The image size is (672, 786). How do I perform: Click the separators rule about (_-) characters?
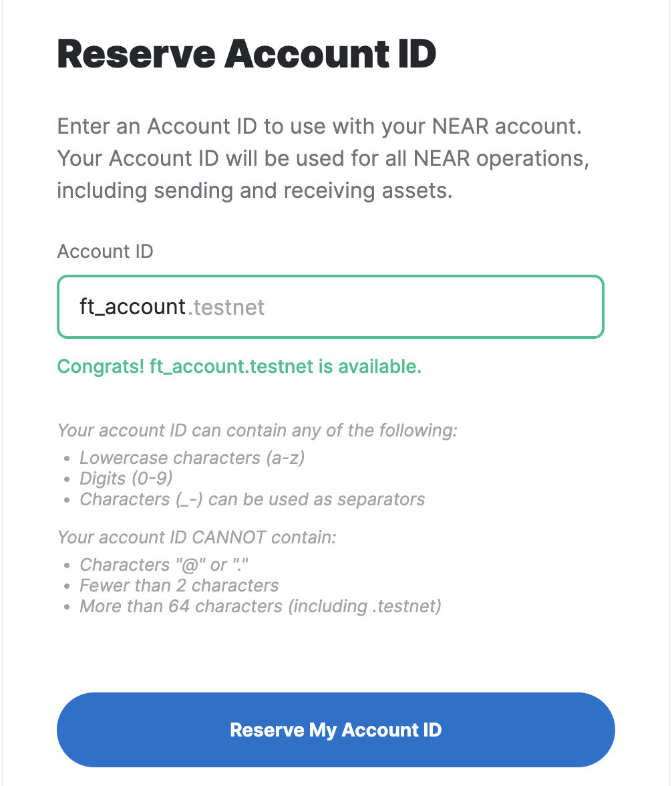252,499
